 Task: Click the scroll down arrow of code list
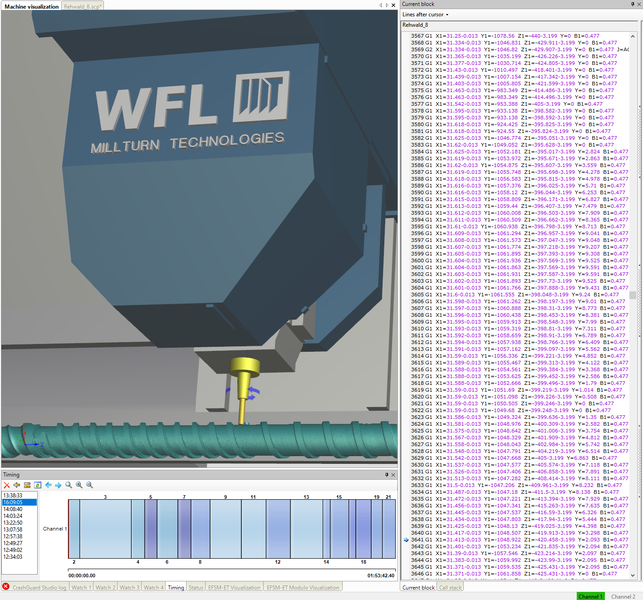point(633,575)
